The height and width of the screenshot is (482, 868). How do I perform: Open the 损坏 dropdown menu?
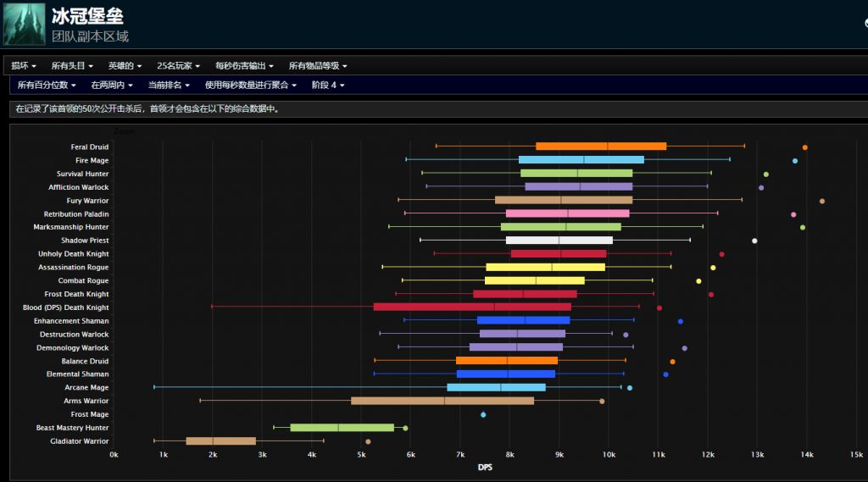[24, 66]
